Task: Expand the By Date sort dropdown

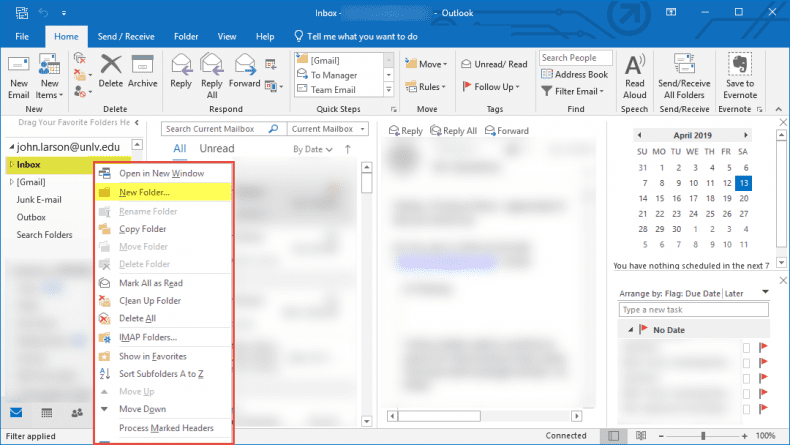Action: click(x=313, y=149)
